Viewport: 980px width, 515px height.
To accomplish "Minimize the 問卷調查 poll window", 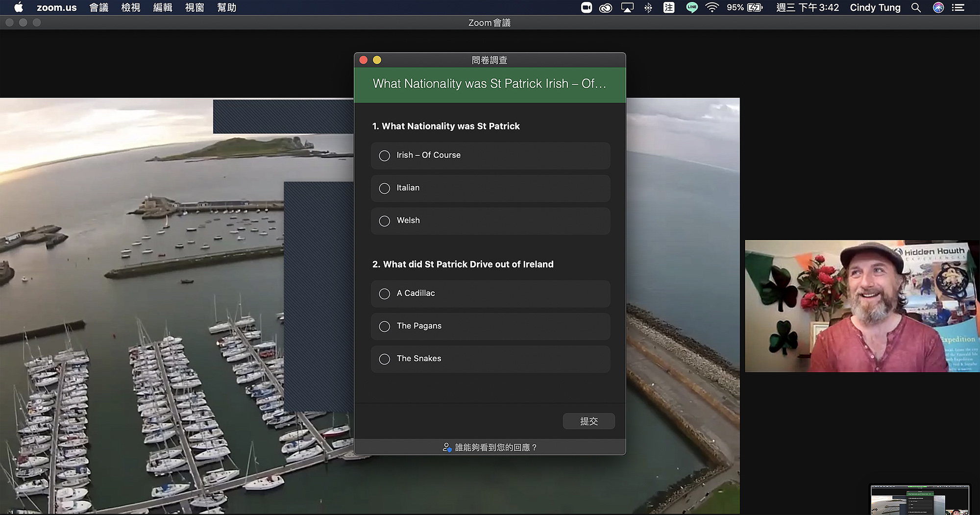I will pyautogui.click(x=377, y=60).
